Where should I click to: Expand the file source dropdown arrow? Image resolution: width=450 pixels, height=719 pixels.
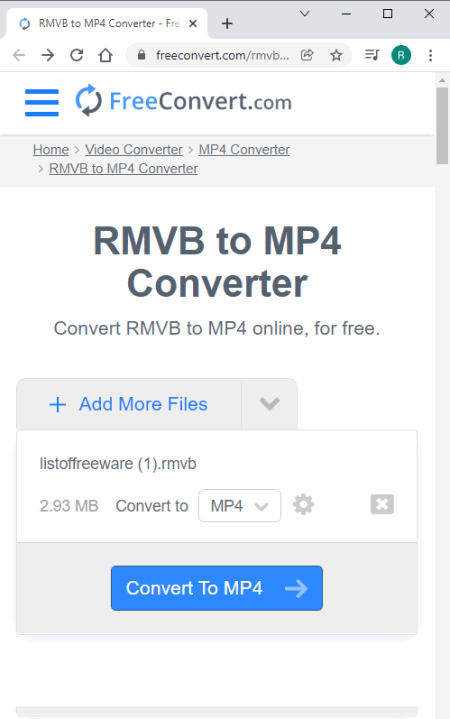point(269,404)
